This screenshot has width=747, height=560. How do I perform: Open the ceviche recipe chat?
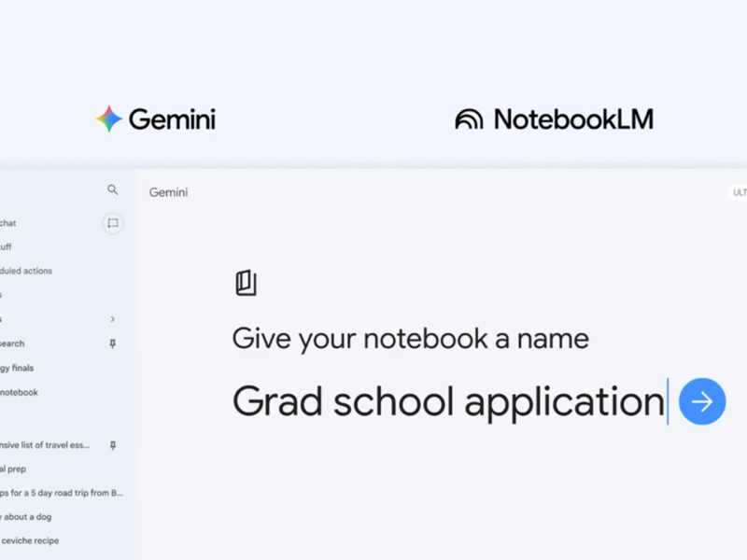pos(30,540)
